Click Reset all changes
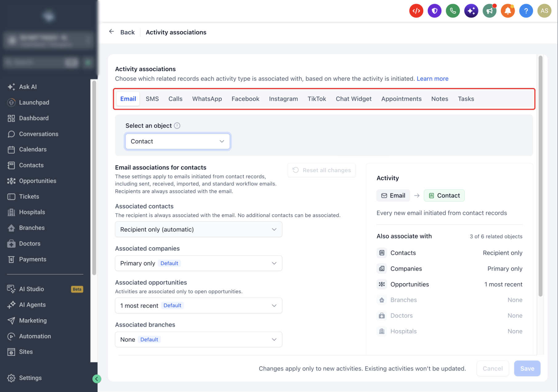 (322, 170)
